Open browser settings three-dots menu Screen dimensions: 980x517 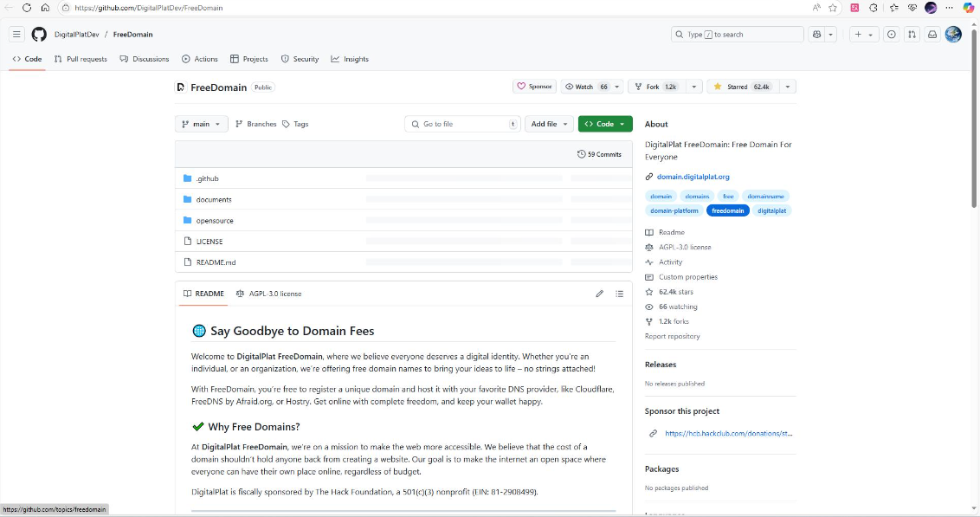pyautogui.click(x=950, y=8)
